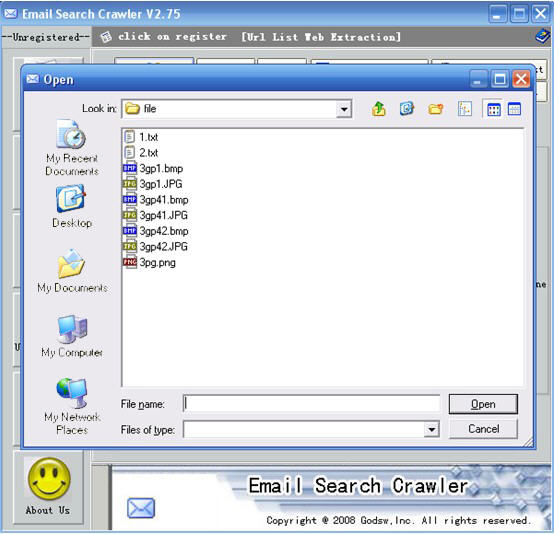The image size is (554, 534).
Task: Minimize the Email Search Crawler window
Action: coord(497,14)
